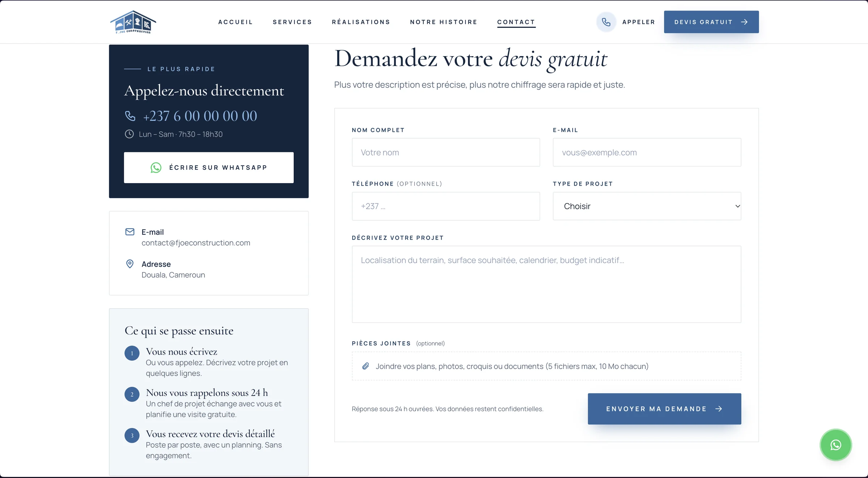Screen dimensions: 868x478
Task: Focus the Téléphone input field
Action: point(446,206)
